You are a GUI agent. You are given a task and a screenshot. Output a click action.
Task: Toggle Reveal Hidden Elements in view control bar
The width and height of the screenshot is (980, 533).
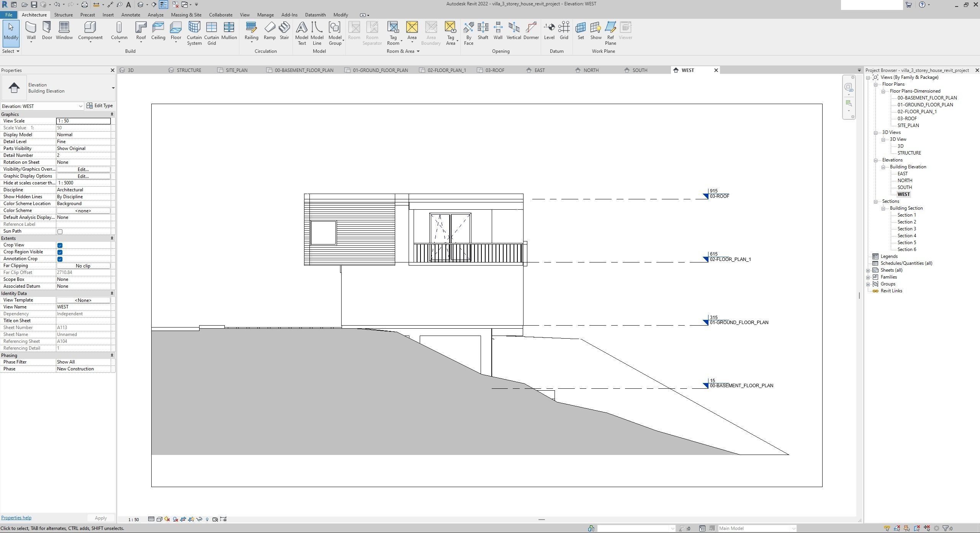pyautogui.click(x=207, y=519)
